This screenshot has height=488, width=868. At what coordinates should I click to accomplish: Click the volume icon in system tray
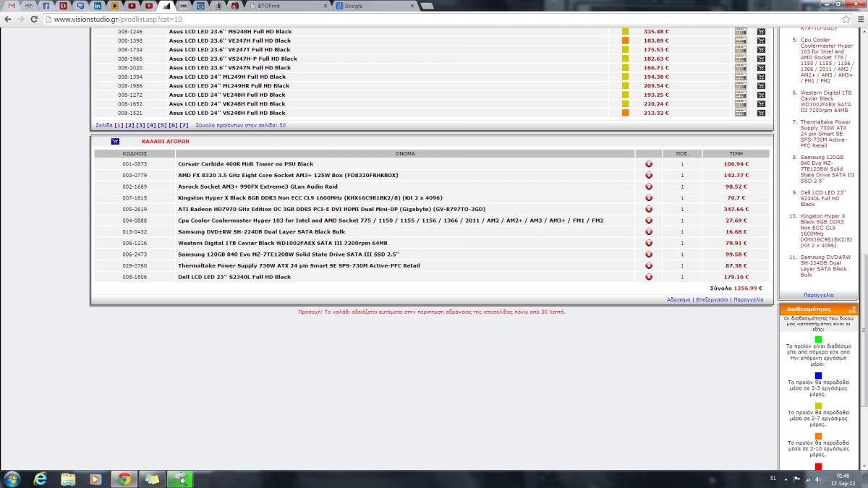818,479
